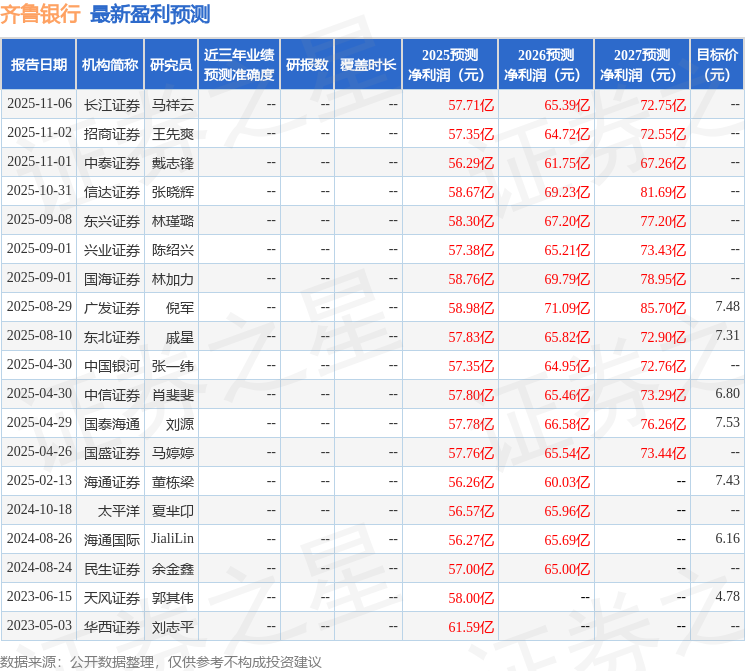Select the 广发证券 institution cell
The width and height of the screenshot is (745, 671).
pos(112,308)
